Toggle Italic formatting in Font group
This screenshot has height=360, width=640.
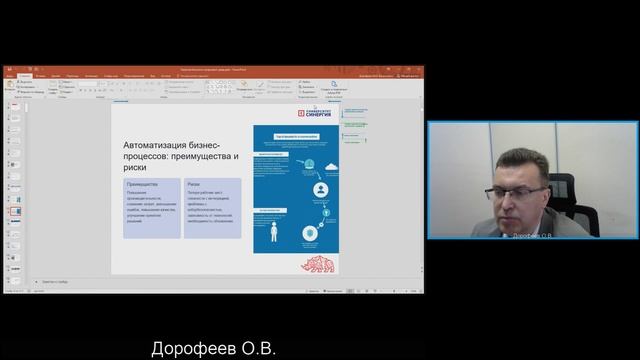pos(85,90)
